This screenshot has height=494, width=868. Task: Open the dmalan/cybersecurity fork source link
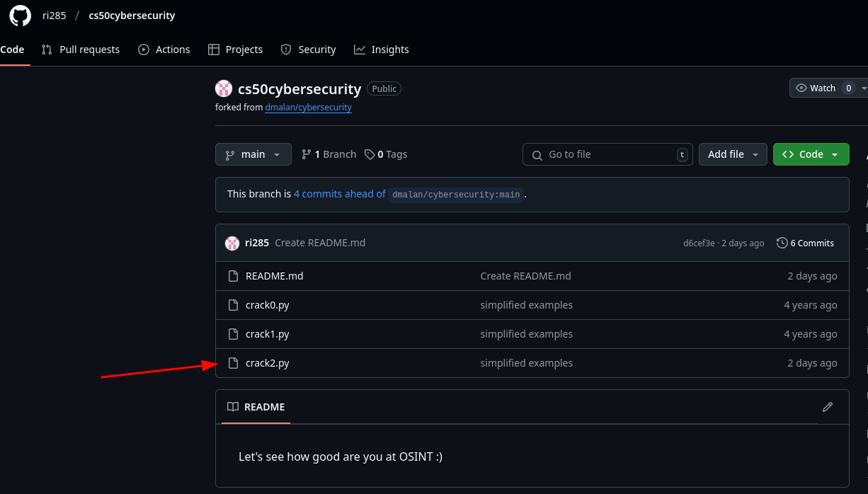(x=308, y=108)
